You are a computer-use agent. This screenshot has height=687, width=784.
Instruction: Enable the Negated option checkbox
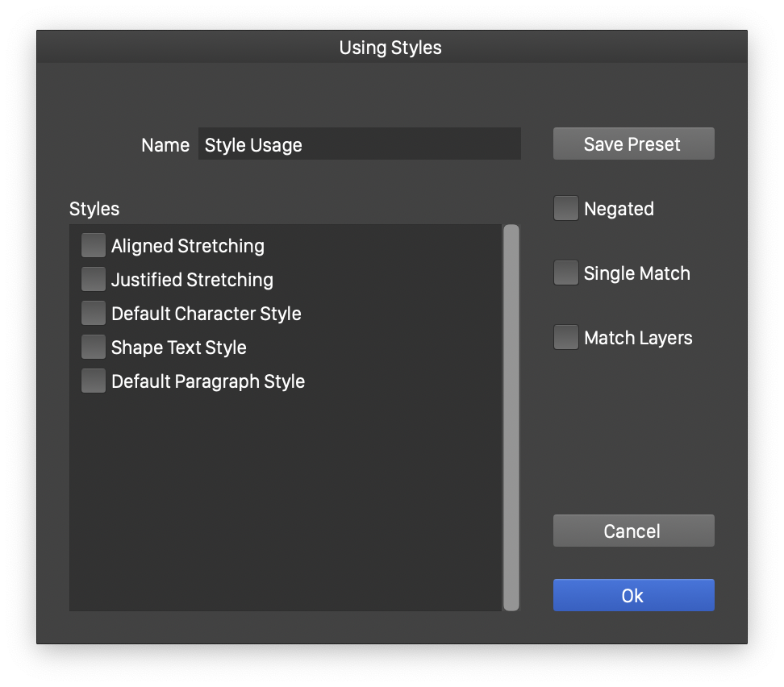point(565,209)
